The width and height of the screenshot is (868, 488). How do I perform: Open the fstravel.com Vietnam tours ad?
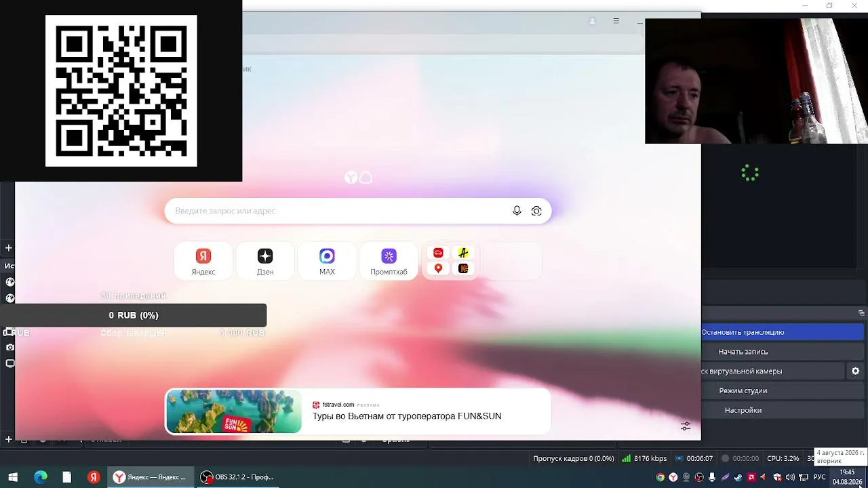358,411
